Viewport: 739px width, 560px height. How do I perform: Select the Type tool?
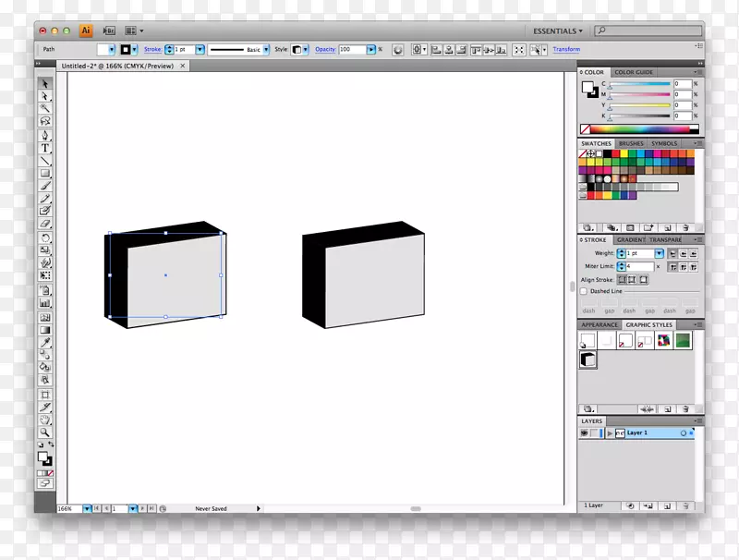pyautogui.click(x=45, y=148)
